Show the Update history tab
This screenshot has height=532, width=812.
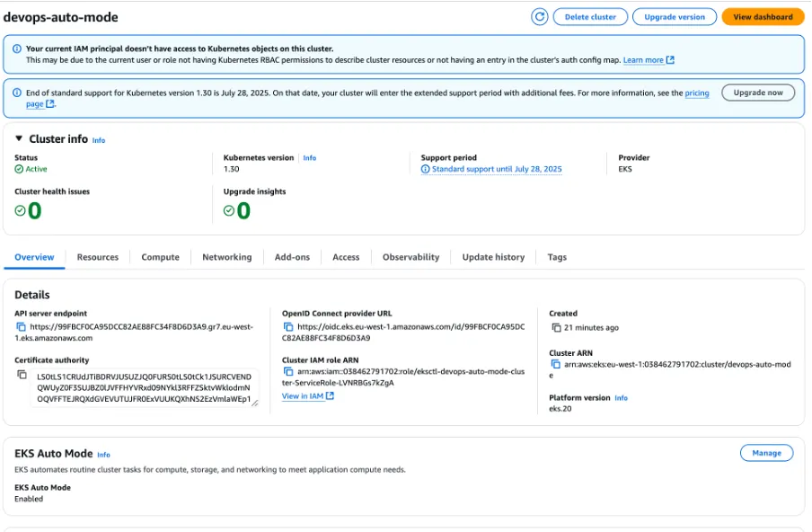pos(493,257)
